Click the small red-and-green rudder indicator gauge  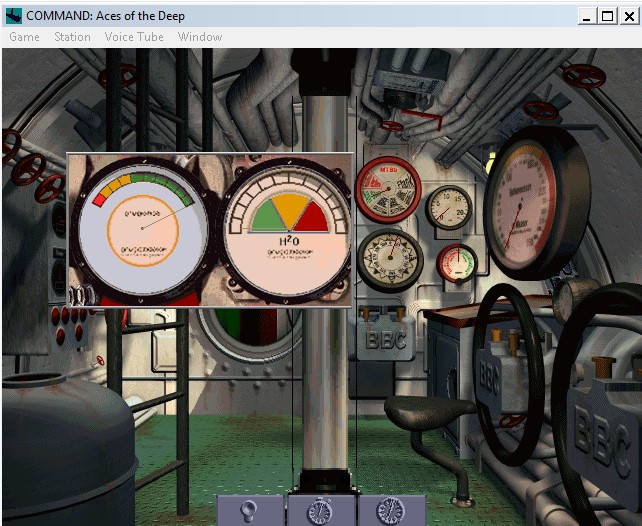[x=457, y=263]
